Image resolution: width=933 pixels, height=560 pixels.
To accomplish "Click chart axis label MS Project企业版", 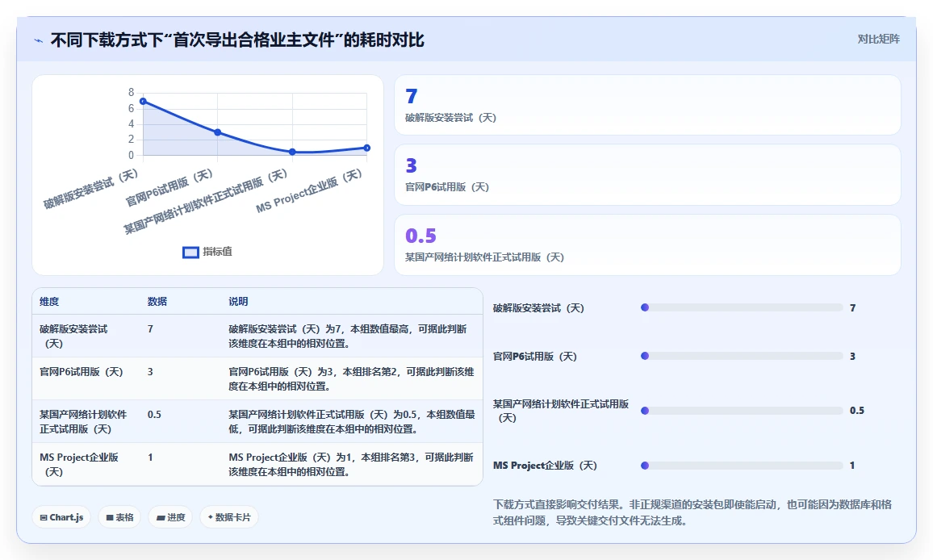I will click(309, 191).
